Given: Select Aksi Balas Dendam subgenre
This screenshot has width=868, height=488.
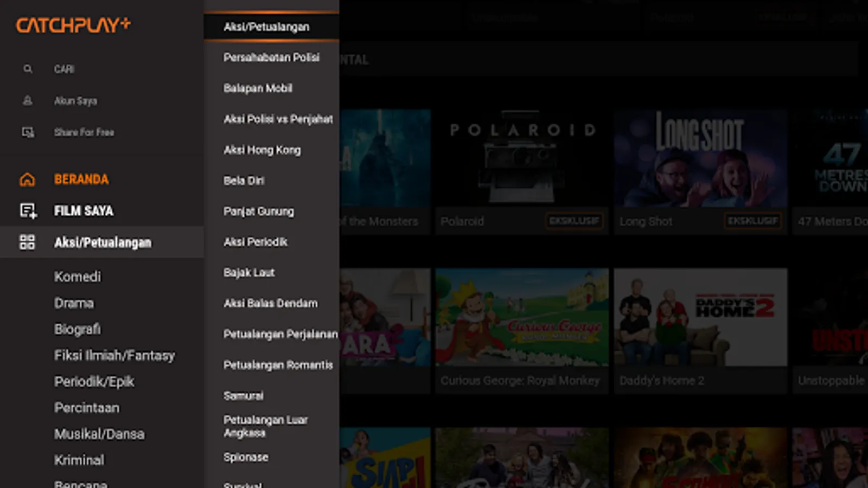Looking at the screenshot, I should tap(271, 304).
